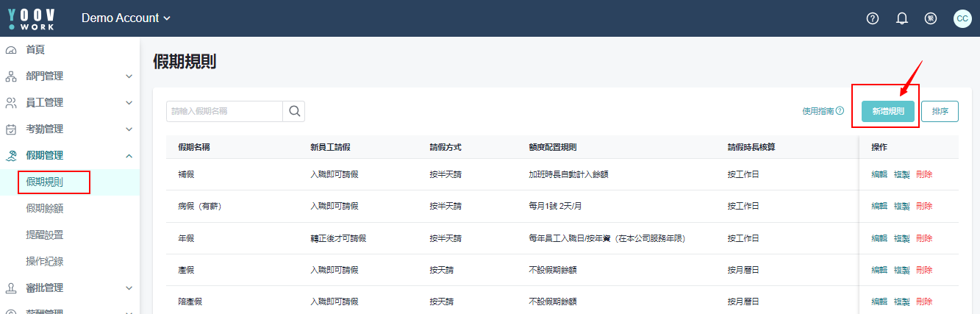Click the leave name search input field
Screen dimensions: 980x314
coord(224,111)
